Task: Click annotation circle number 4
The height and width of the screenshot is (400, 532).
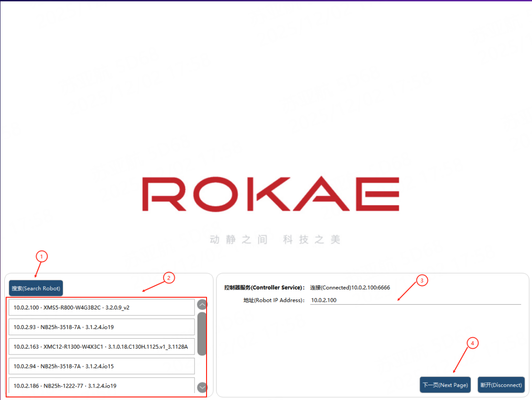Action: pos(473,343)
